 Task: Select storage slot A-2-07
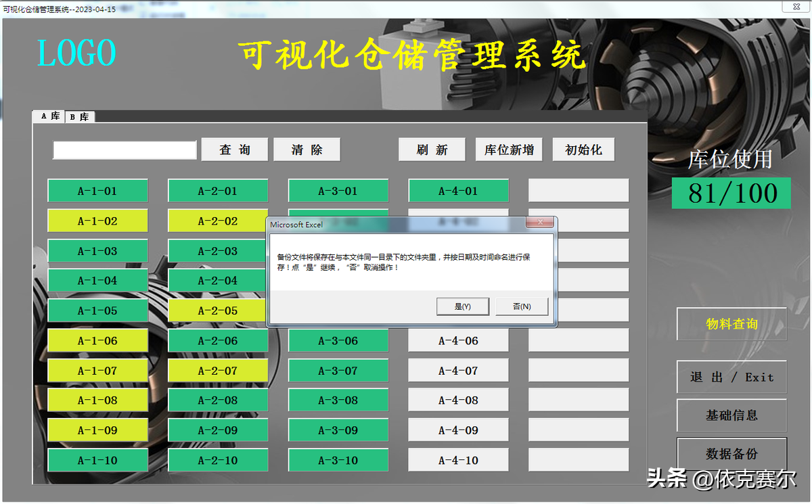[218, 370]
